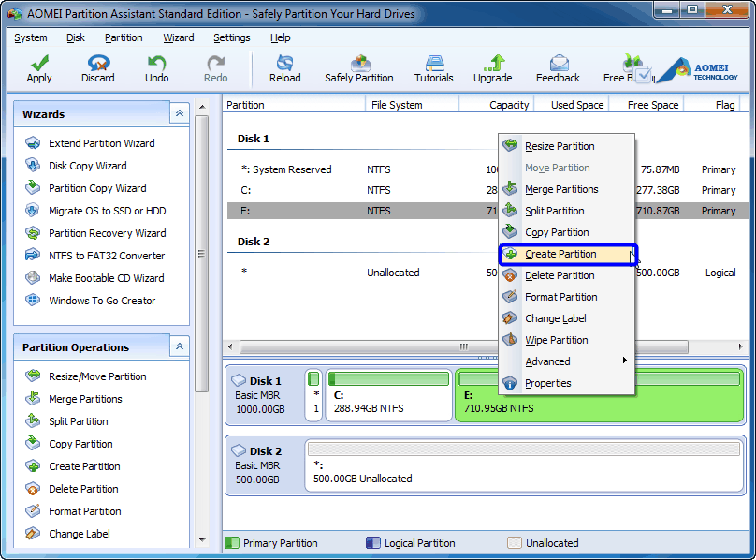Click the Apply toolbar icon
Image resolution: width=756 pixels, height=560 pixels.
click(x=39, y=68)
